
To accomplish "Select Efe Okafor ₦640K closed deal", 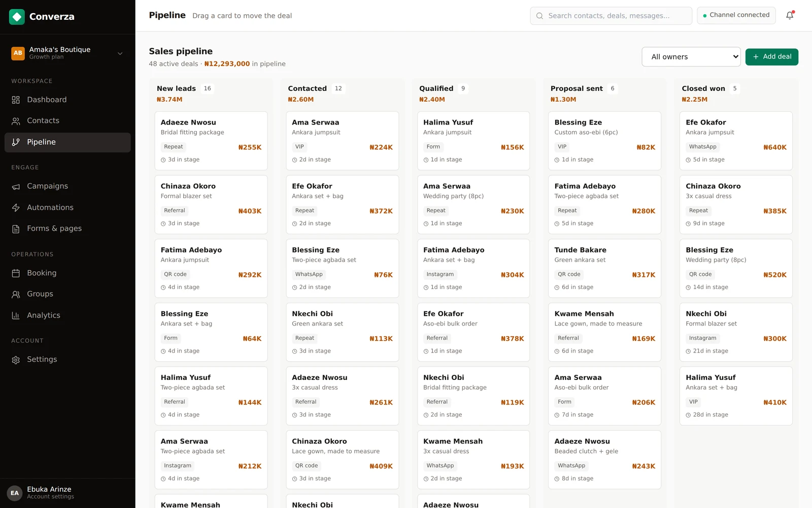I will [x=736, y=141].
